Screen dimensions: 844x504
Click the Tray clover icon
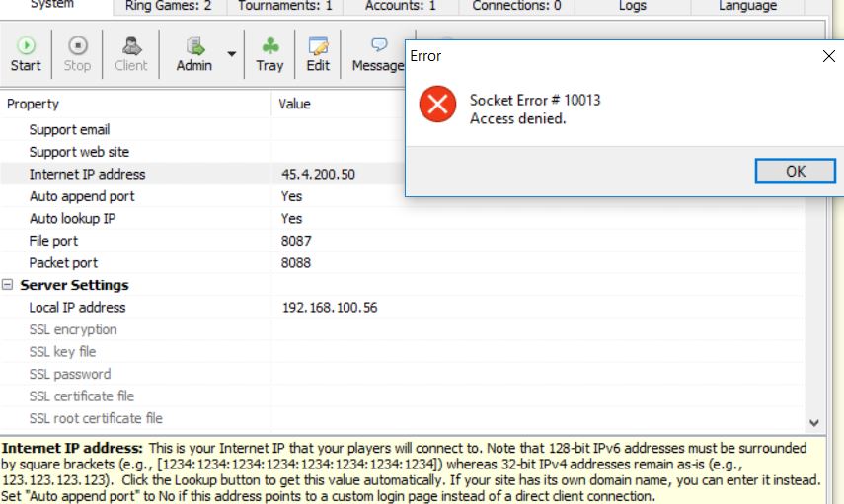pos(269,46)
